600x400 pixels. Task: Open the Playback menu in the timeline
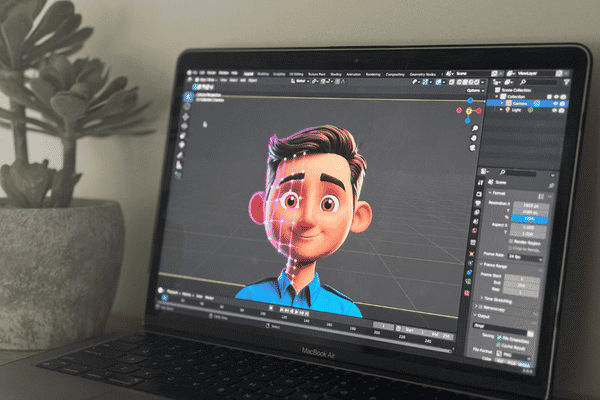pos(173,292)
